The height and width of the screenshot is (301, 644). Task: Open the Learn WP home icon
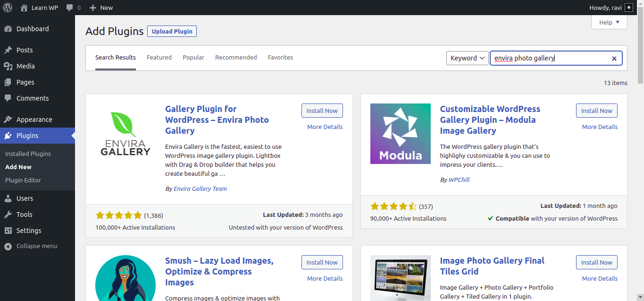coord(24,8)
